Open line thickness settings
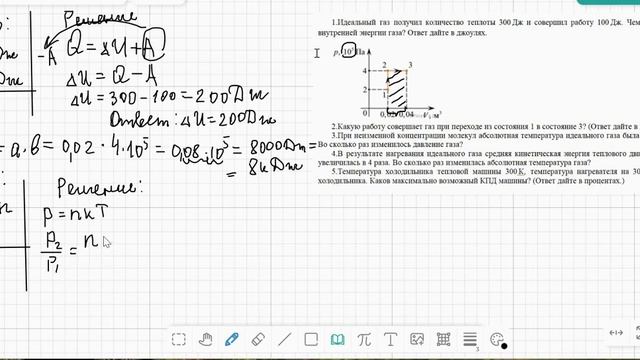The width and height of the screenshot is (640, 360). pos(470,340)
